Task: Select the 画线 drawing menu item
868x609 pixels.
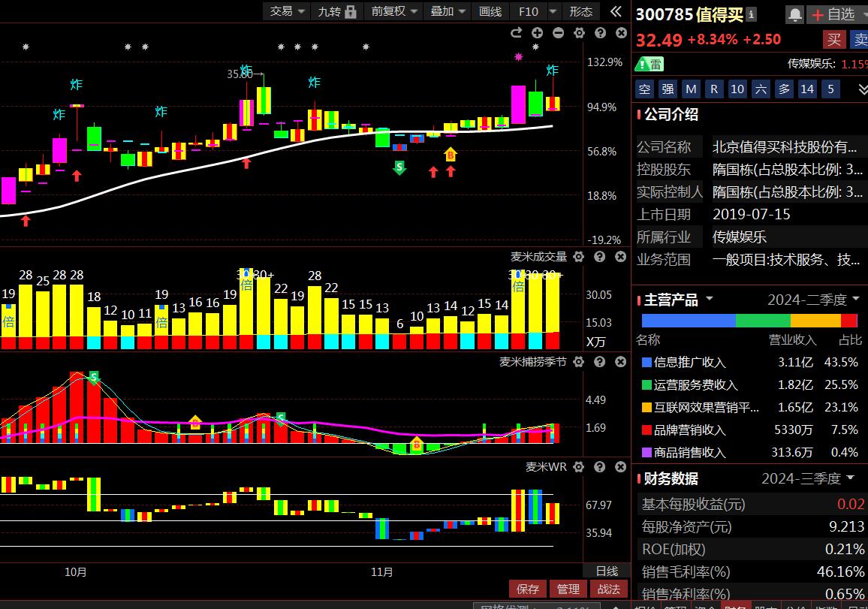Action: coord(490,11)
